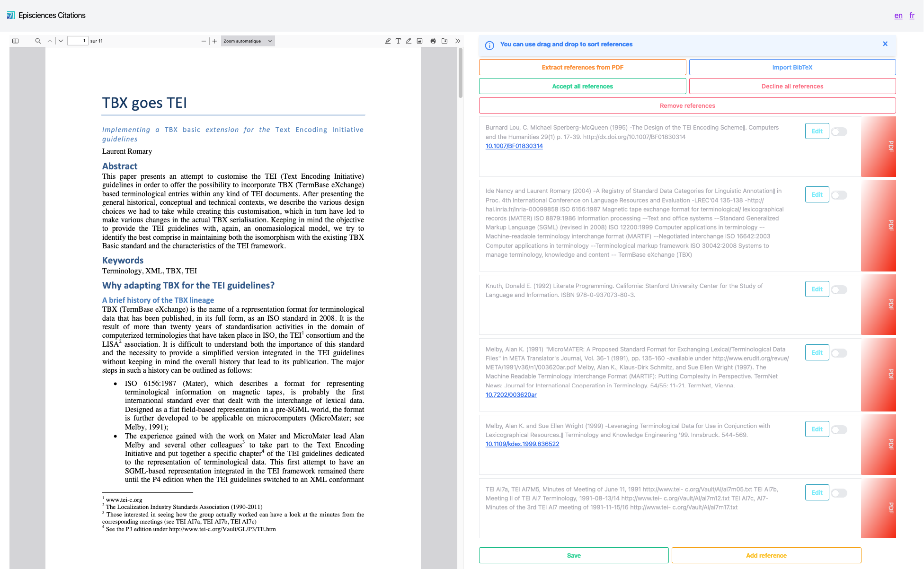The width and height of the screenshot is (924, 569).
Task: Go to next page using the down chevron
Action: click(x=61, y=41)
